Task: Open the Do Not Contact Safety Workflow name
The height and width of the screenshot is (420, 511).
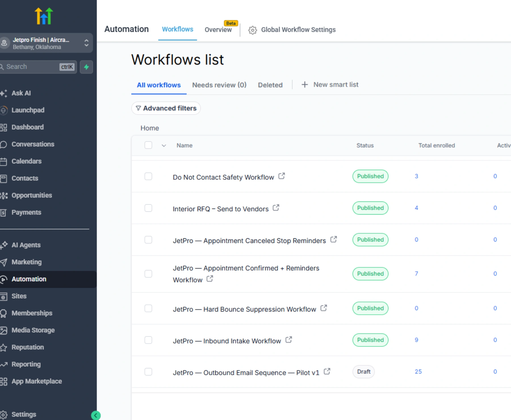Action: [x=223, y=177]
